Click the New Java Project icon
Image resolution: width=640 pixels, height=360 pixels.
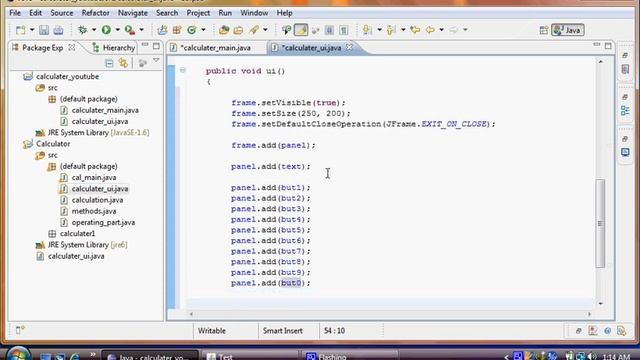tap(162, 30)
